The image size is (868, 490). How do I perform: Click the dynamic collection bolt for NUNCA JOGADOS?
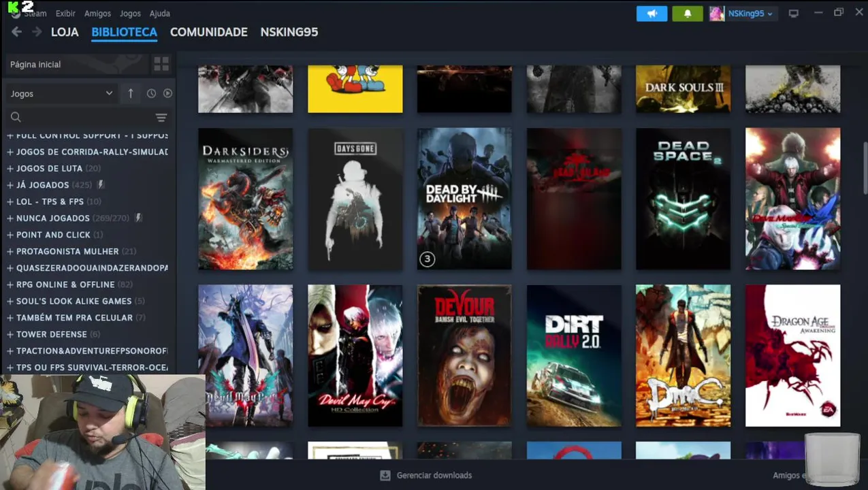[x=138, y=218]
